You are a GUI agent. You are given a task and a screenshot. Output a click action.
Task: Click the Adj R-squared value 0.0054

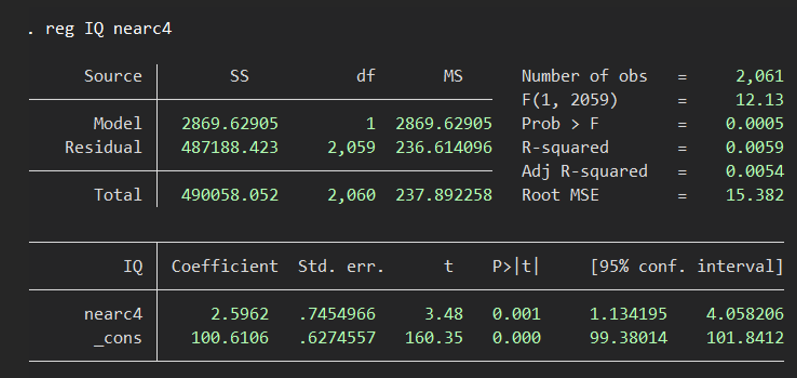[754, 171]
